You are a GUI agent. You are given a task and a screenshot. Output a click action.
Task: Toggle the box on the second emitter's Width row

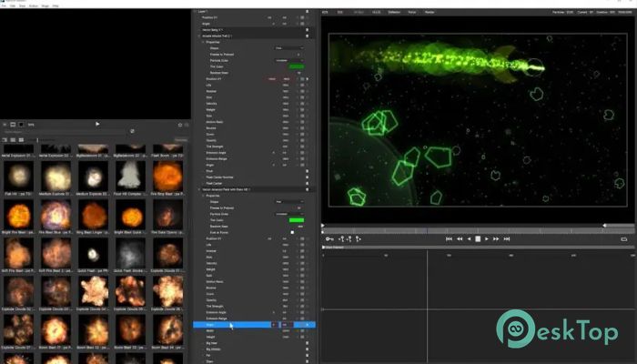pos(302,330)
